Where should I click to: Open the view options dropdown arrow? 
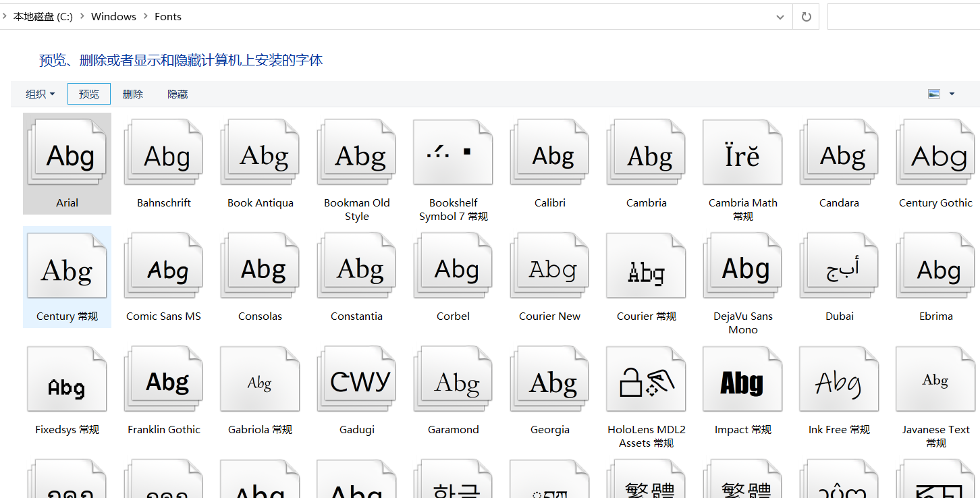click(952, 94)
